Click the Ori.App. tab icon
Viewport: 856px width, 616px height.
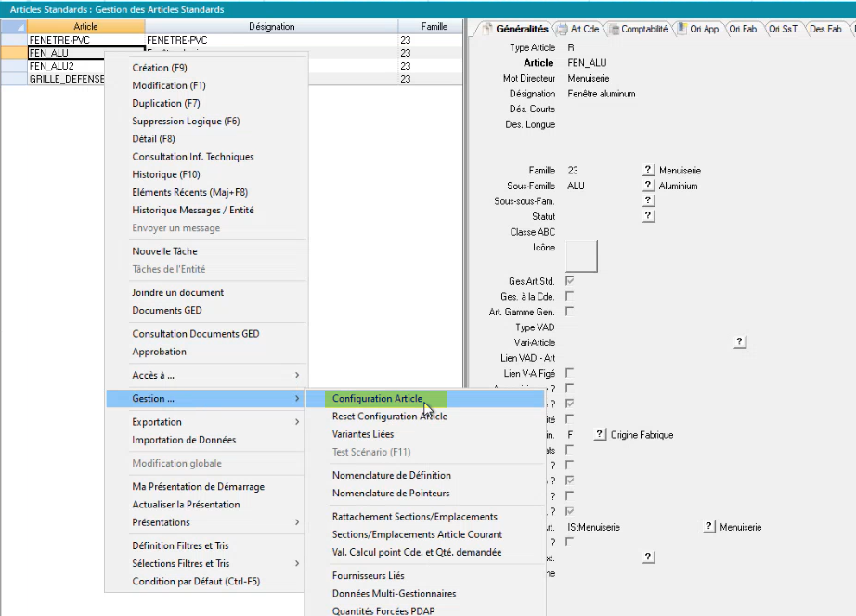pyautogui.click(x=681, y=30)
